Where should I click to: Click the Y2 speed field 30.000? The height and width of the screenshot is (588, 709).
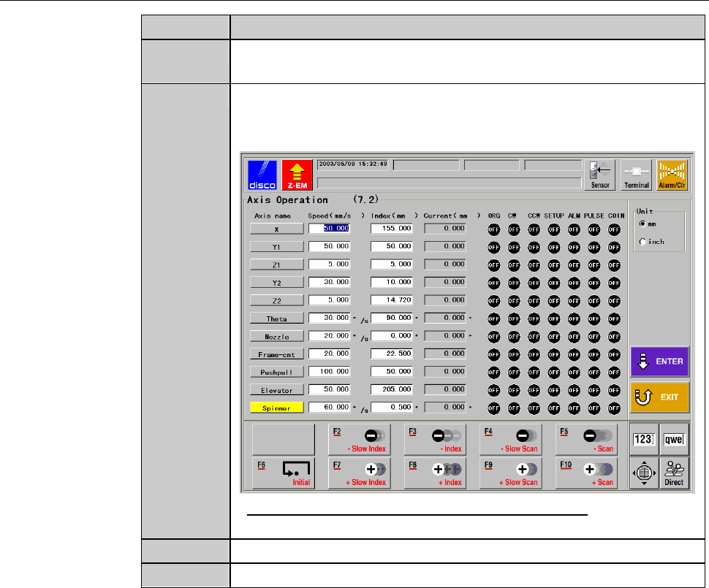pyautogui.click(x=329, y=282)
